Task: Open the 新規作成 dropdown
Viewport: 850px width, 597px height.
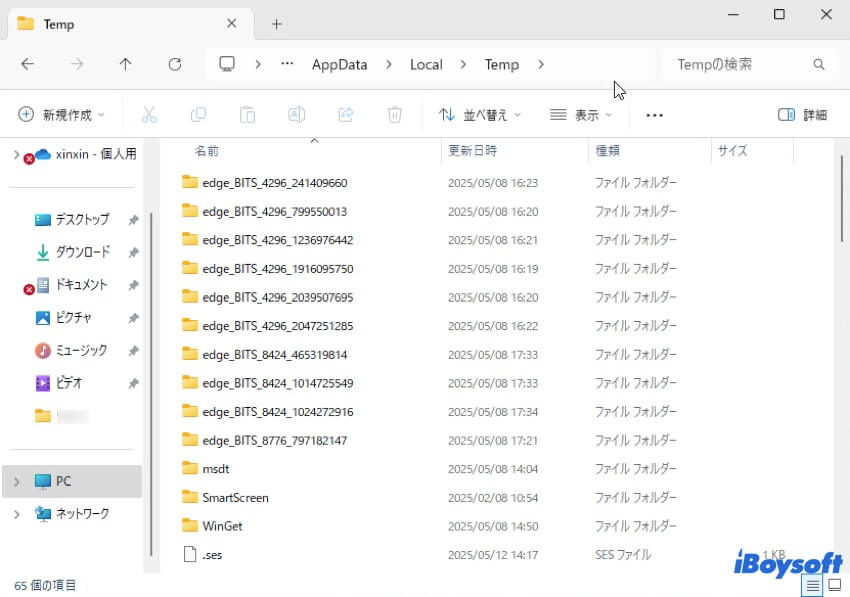Action: (x=61, y=115)
